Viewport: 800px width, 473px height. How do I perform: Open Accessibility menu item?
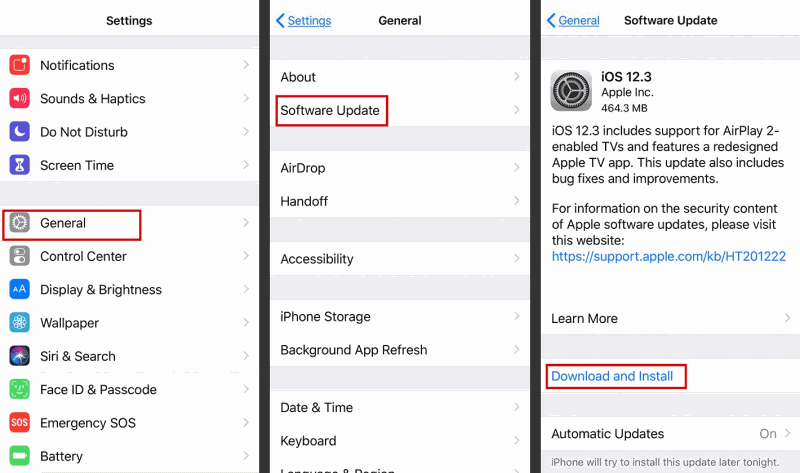317,259
